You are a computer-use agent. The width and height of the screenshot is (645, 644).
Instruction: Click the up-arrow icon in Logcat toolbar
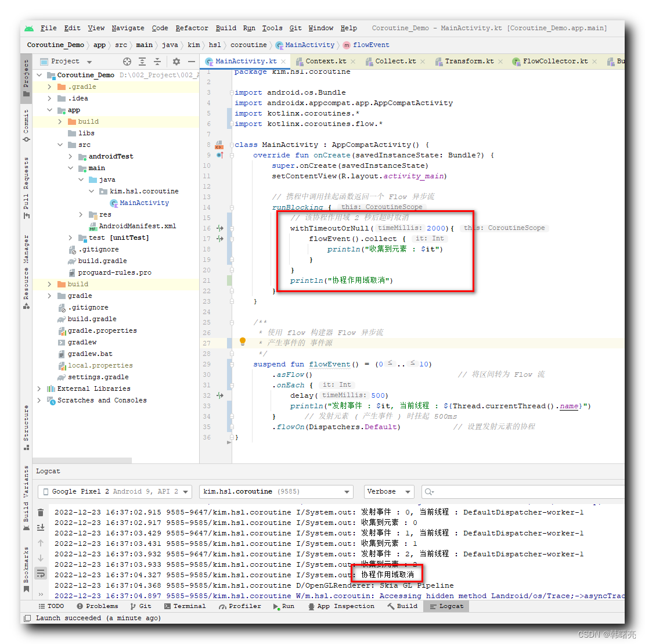tap(41, 543)
